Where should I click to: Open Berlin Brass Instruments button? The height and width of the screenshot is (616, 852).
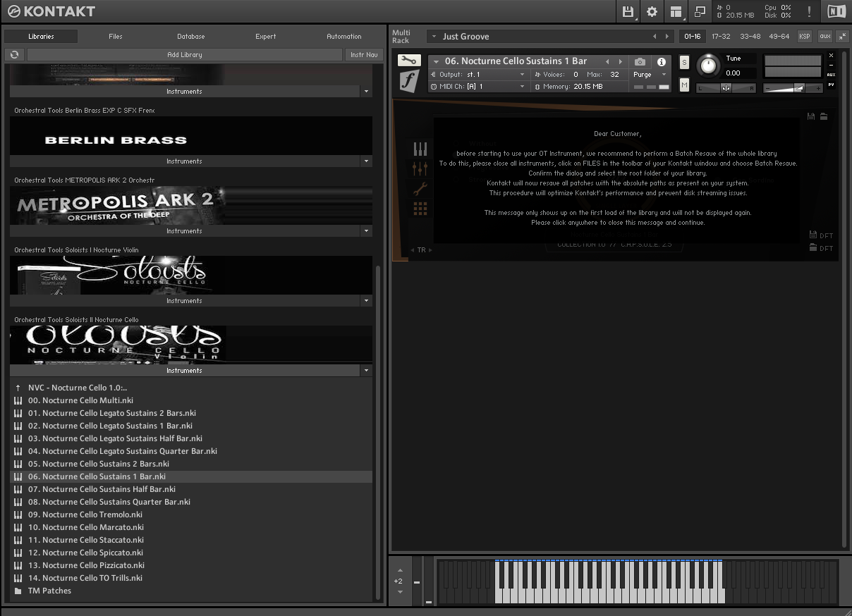coord(184,161)
